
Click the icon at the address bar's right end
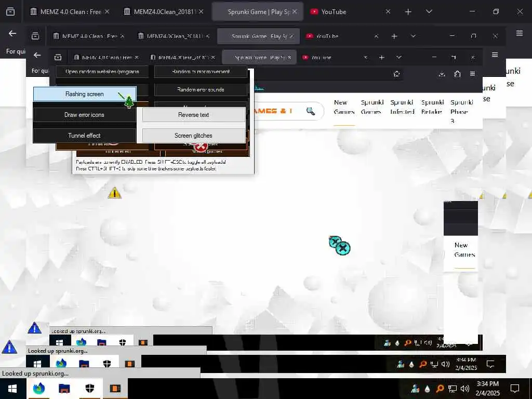pyautogui.click(x=396, y=74)
